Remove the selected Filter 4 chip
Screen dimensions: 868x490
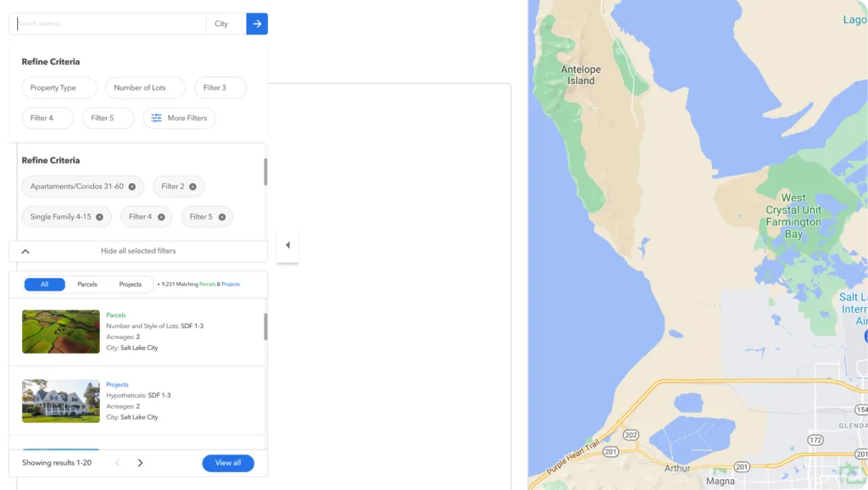pyautogui.click(x=161, y=217)
